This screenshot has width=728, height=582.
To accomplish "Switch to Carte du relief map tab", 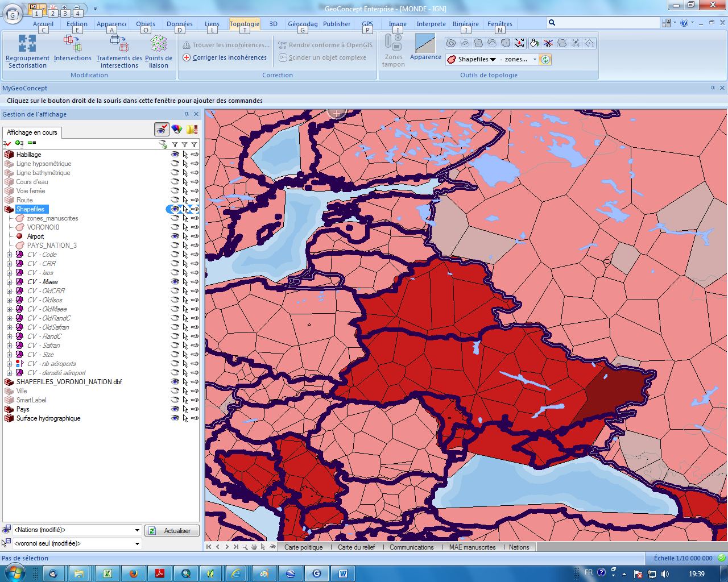I will 357,547.
